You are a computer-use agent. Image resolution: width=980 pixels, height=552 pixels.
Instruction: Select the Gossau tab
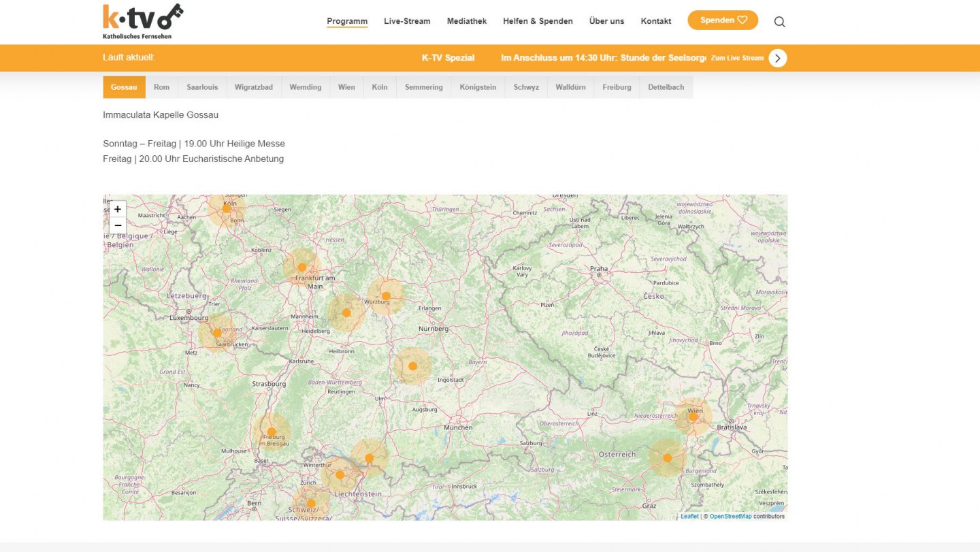(124, 87)
